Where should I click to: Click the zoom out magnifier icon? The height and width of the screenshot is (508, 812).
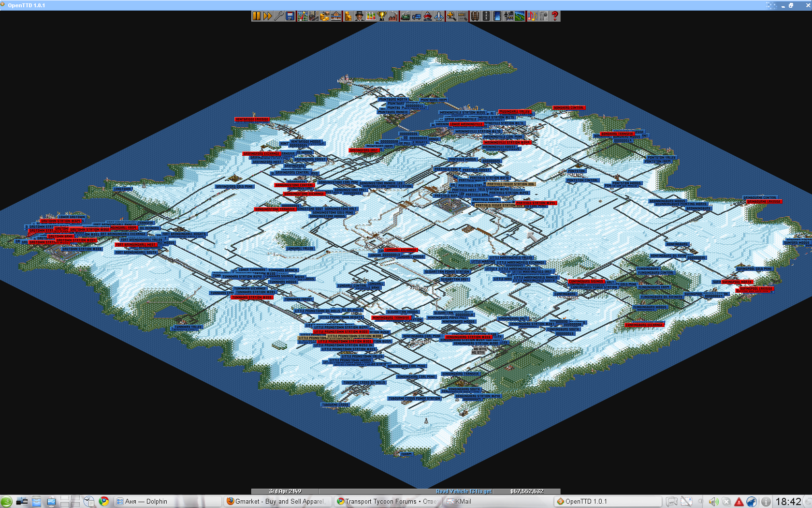pos(463,16)
